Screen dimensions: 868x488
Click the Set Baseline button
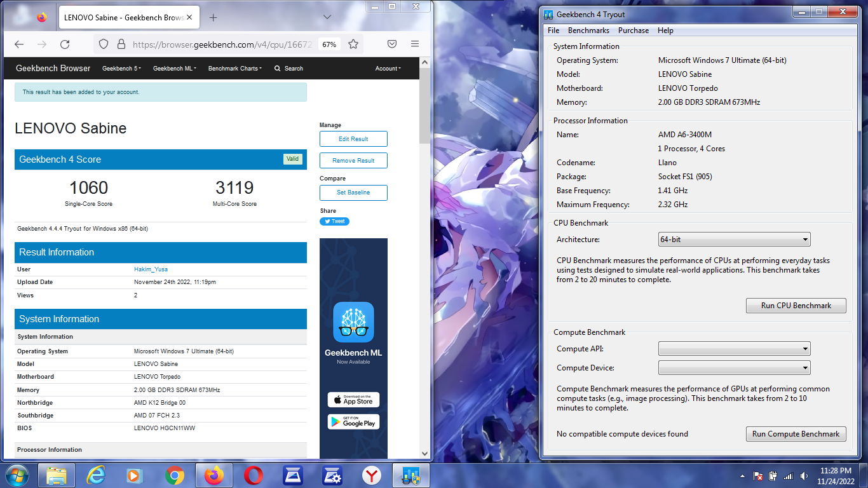(x=353, y=193)
